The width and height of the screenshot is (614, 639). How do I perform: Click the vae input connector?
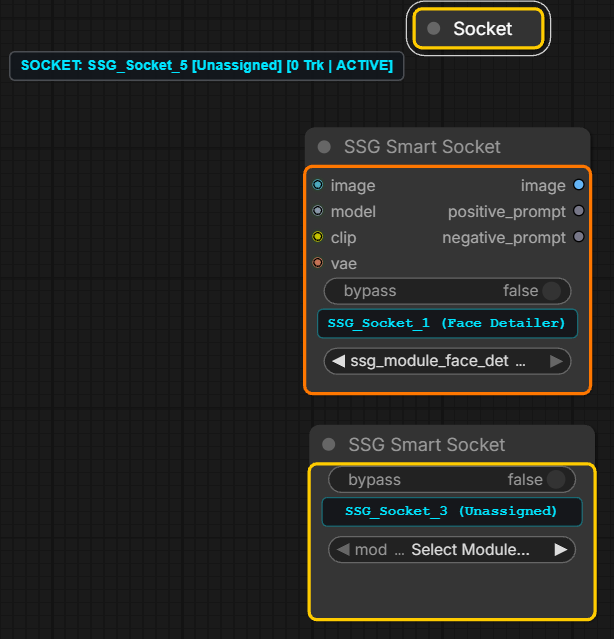(318, 263)
